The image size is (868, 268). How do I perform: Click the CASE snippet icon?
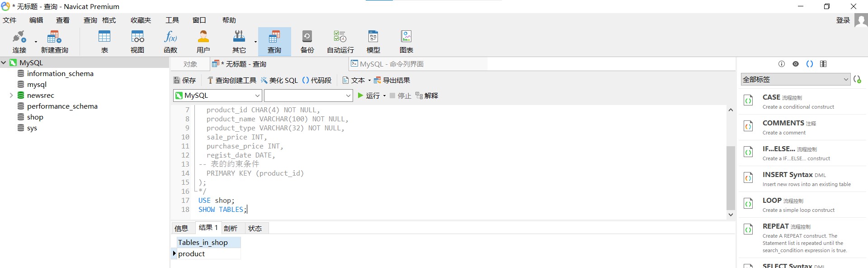[x=749, y=100]
